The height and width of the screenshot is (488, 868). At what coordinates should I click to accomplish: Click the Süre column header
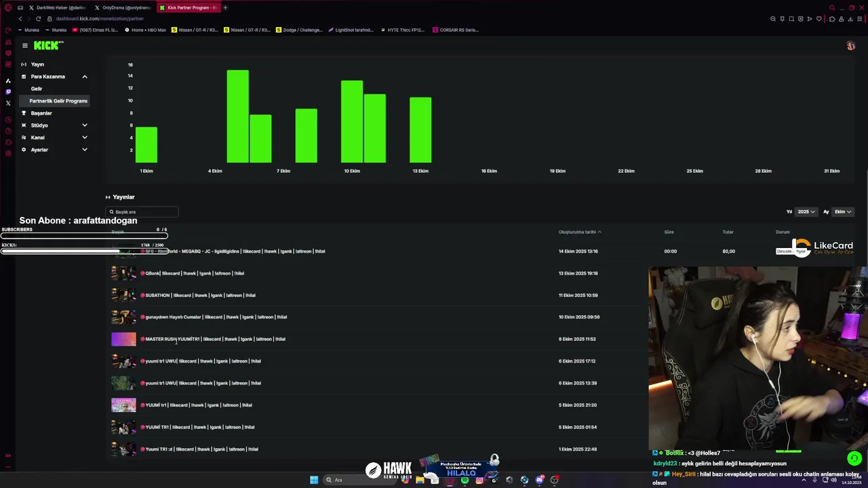[x=669, y=232]
